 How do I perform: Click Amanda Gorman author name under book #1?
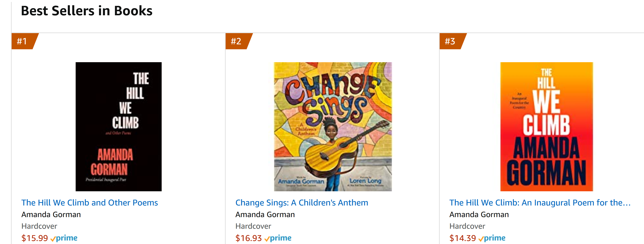(x=51, y=215)
